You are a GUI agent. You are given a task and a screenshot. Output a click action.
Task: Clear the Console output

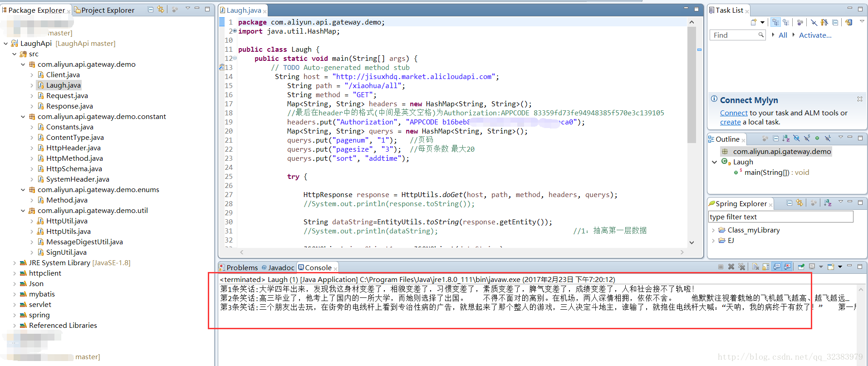tap(755, 267)
